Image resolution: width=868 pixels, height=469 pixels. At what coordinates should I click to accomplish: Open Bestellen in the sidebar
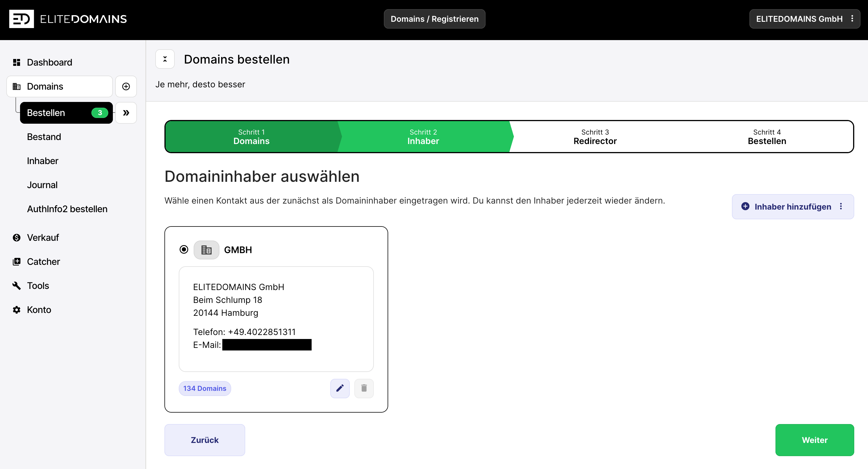(x=66, y=113)
